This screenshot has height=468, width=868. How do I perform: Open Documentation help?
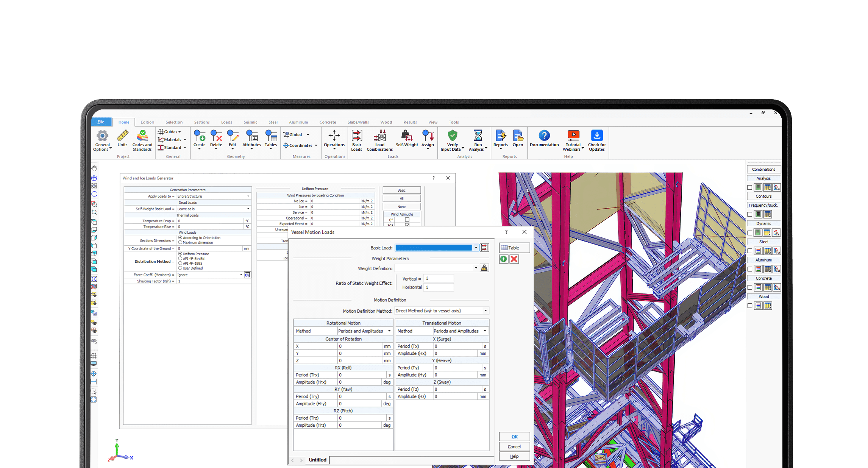pyautogui.click(x=544, y=138)
